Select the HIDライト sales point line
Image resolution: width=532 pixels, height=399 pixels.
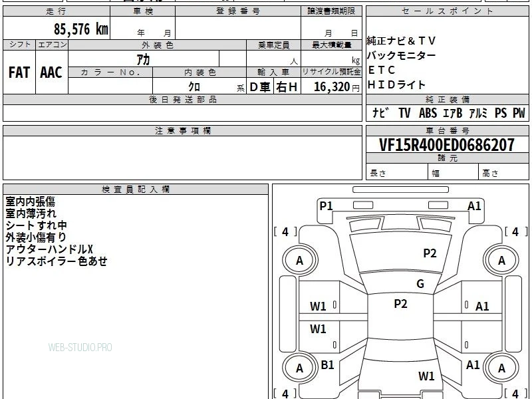[396, 84]
